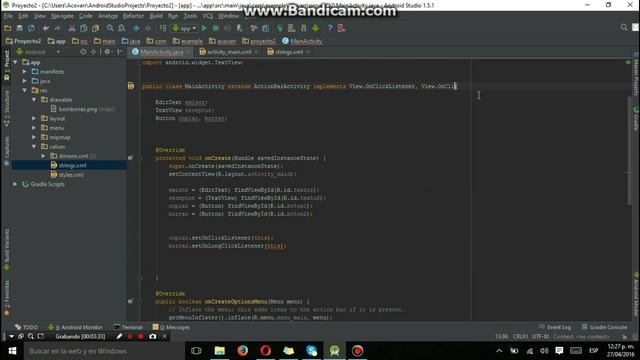
Task: Open the Gradle Console button
Action: (604, 327)
